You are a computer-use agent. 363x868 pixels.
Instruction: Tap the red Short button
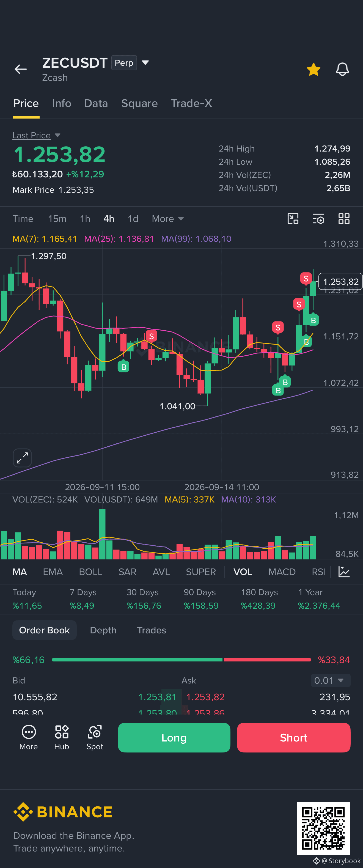(294, 738)
